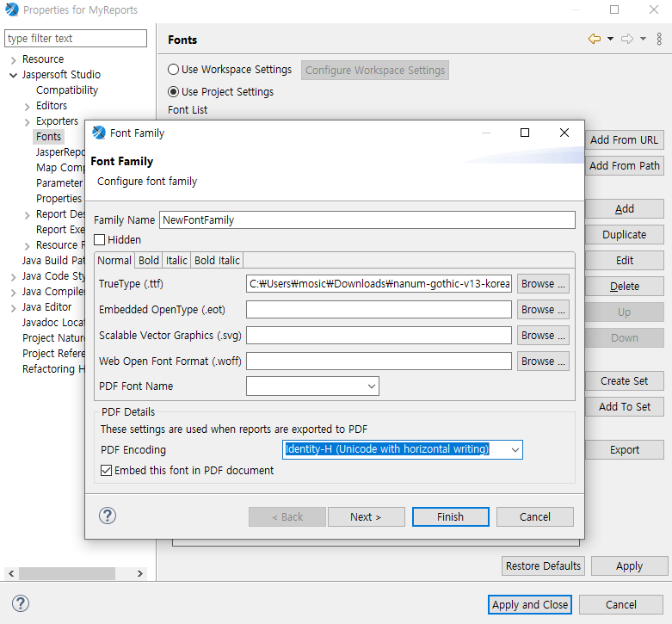Click the Delete button in Fonts page
Image resolution: width=672 pixels, height=624 pixels.
click(x=625, y=286)
